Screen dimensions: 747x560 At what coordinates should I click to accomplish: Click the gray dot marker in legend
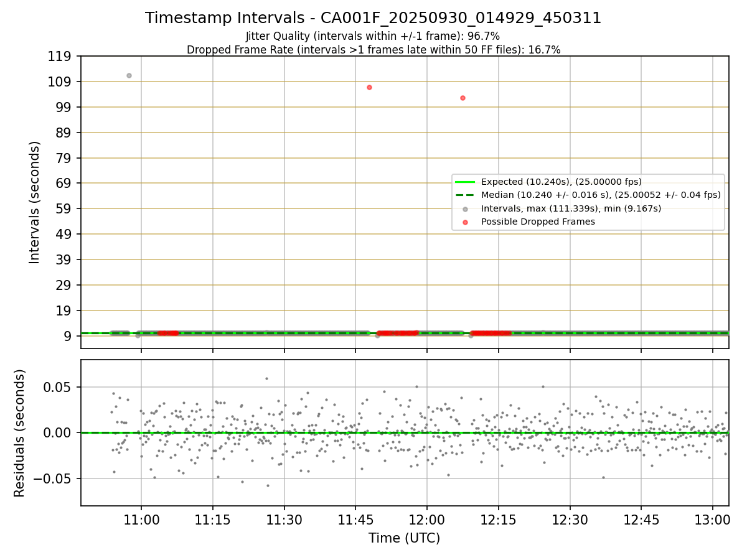coord(466,208)
